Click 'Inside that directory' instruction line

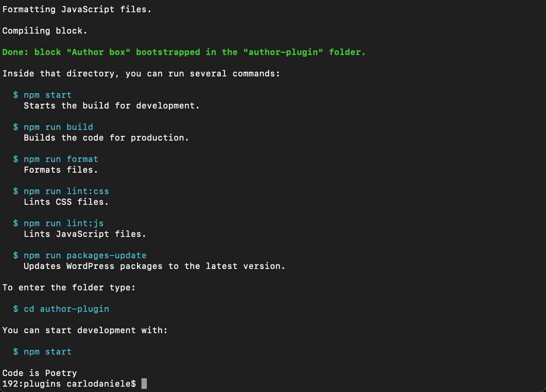coord(141,73)
